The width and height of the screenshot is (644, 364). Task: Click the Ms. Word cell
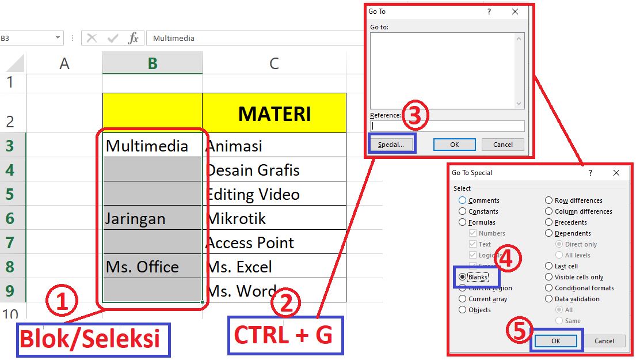[x=275, y=291]
